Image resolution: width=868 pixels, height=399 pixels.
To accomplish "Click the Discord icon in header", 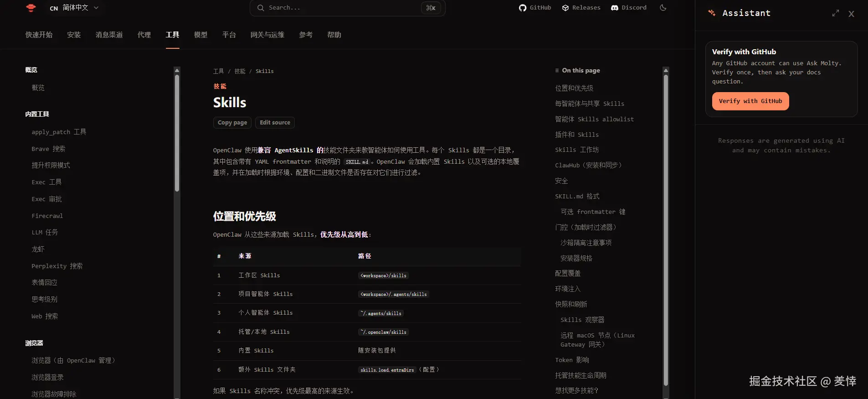I will click(x=615, y=8).
